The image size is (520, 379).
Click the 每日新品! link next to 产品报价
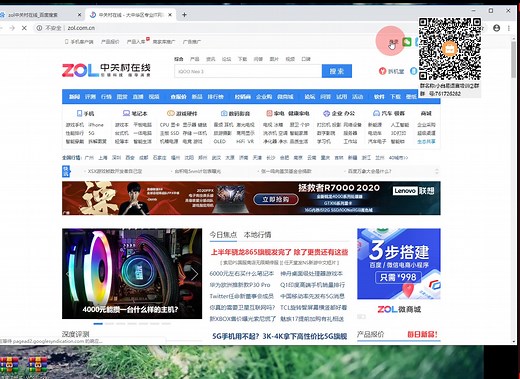click(422, 334)
